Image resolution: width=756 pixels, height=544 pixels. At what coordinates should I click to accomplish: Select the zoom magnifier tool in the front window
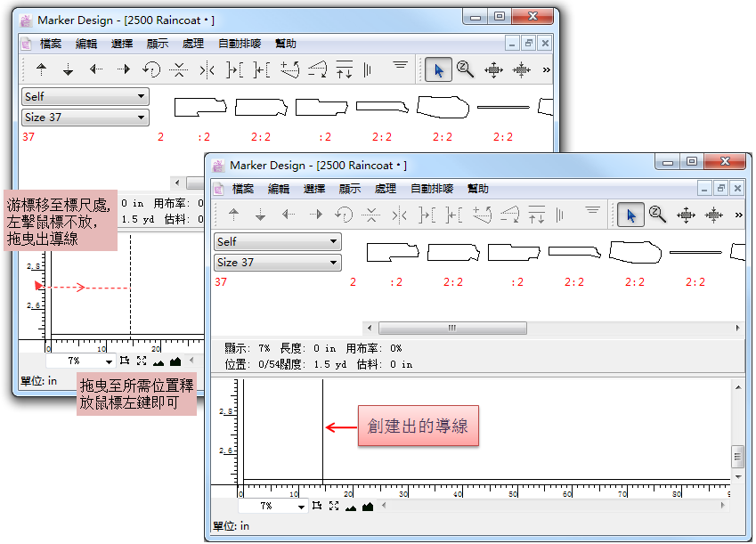(657, 215)
